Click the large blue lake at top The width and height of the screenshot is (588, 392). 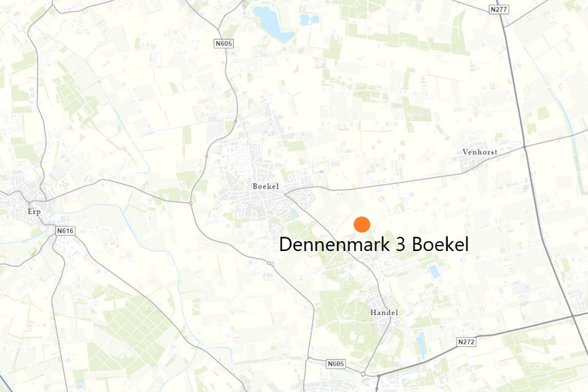(x=272, y=24)
